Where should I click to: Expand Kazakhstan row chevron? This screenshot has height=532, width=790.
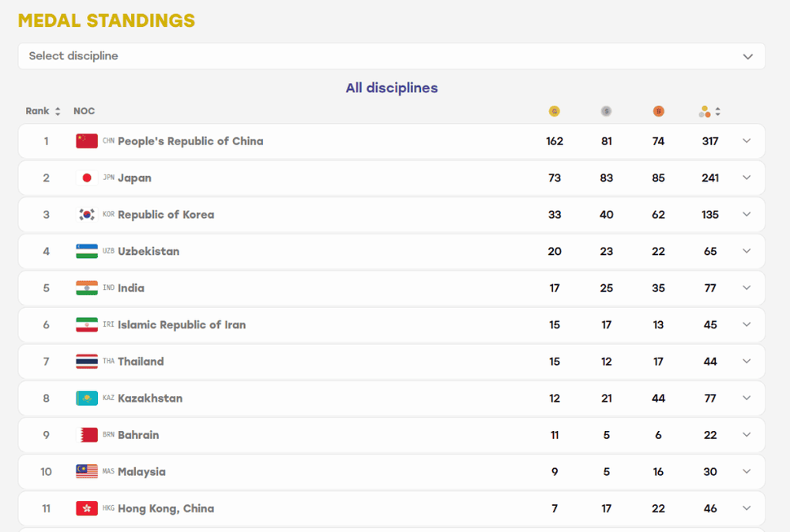tap(747, 398)
